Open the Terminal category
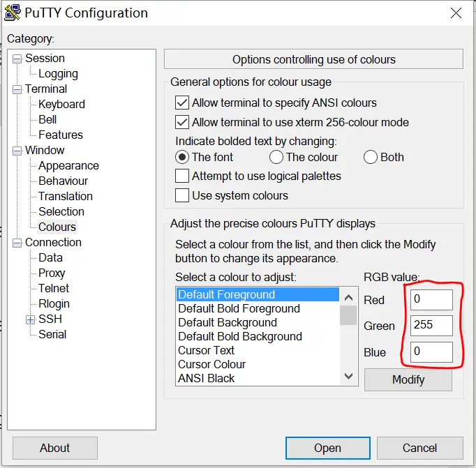This screenshot has height=468, width=476. pos(46,89)
